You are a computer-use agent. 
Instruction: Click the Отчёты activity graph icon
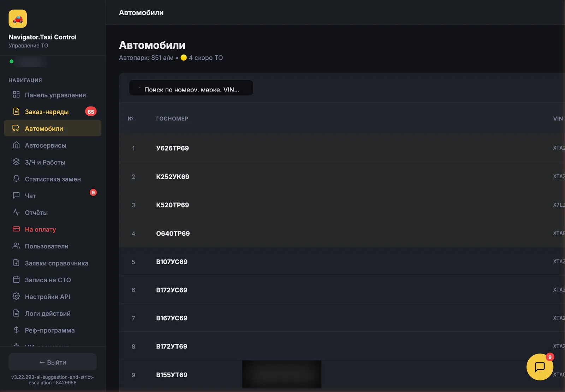(x=16, y=212)
